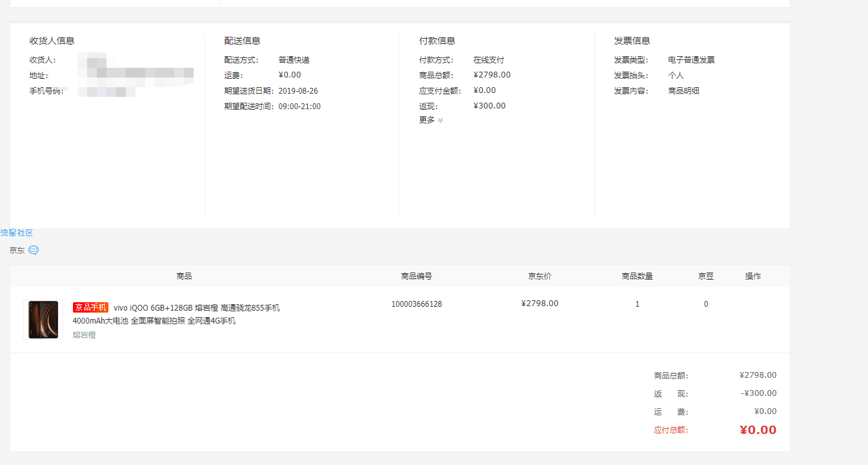Click the 京豆 column header
Screen dimensions: 868x465
[705, 276]
